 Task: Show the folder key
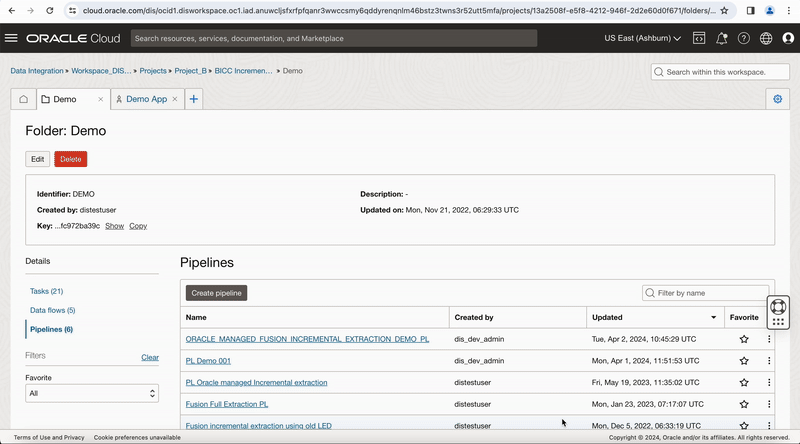tap(114, 226)
